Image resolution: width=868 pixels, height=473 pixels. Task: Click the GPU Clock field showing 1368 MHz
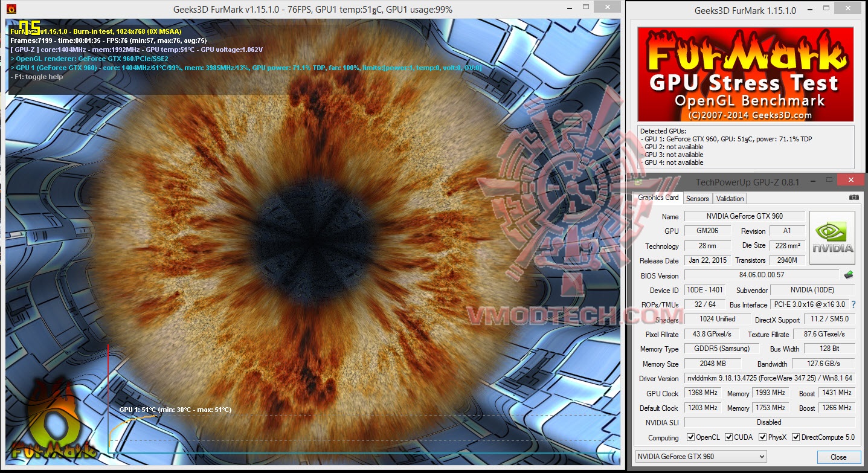pyautogui.click(x=702, y=393)
